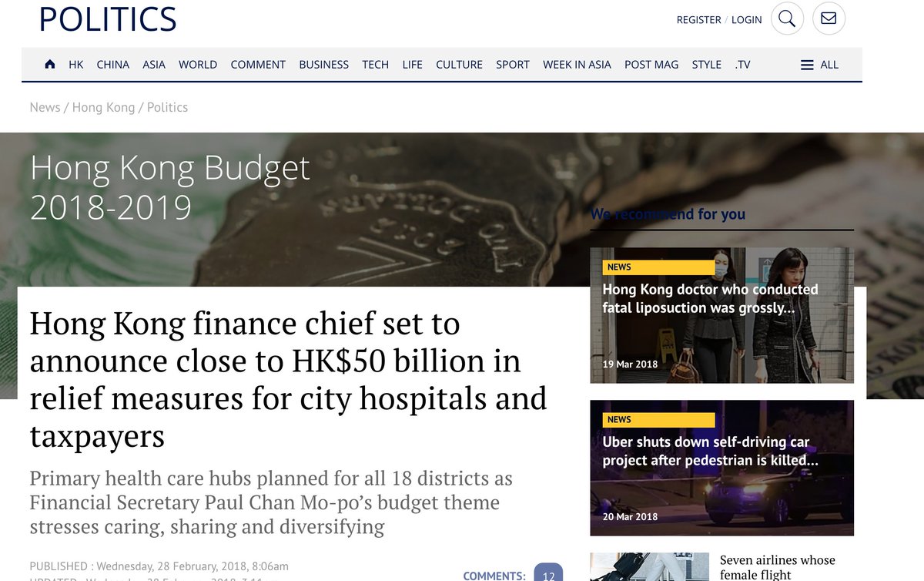This screenshot has width=924, height=581.
Task: Click the article subheadline about health care hubs
Action: point(271,502)
